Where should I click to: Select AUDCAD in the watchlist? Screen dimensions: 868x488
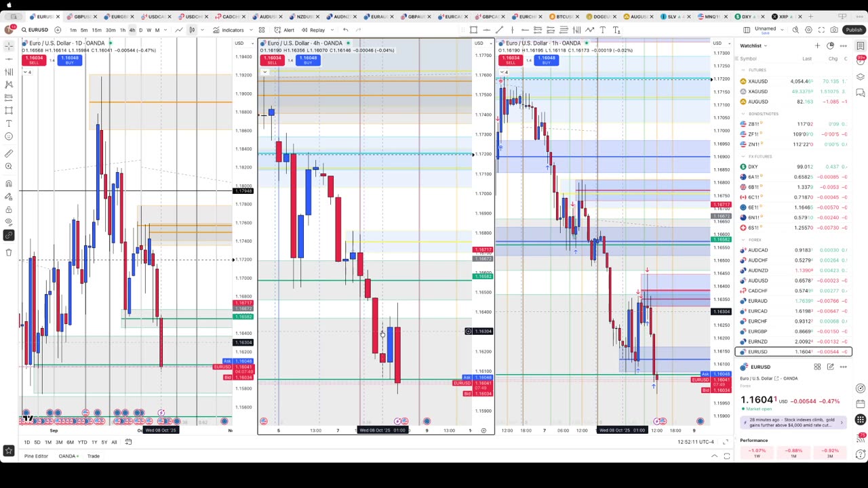793,250
